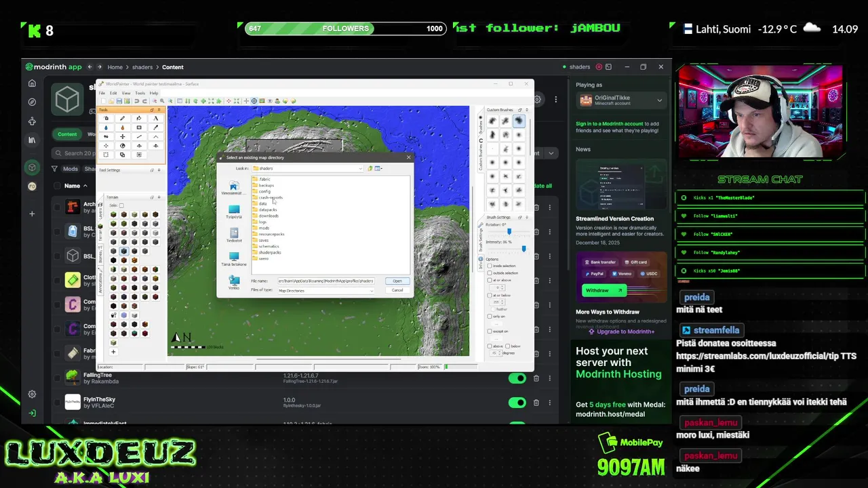
Task: Click Upgrade to Modrinth+ link
Action: tap(621, 331)
